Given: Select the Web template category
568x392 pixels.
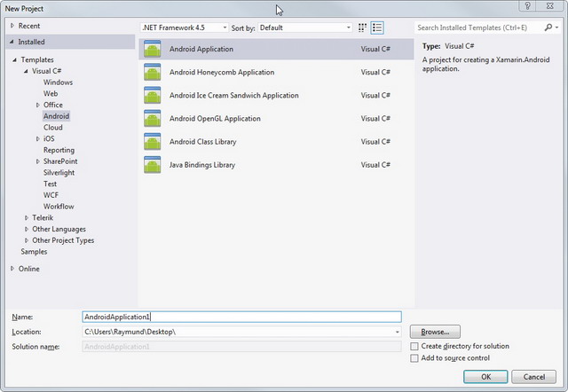Looking at the screenshot, I should pos(51,93).
